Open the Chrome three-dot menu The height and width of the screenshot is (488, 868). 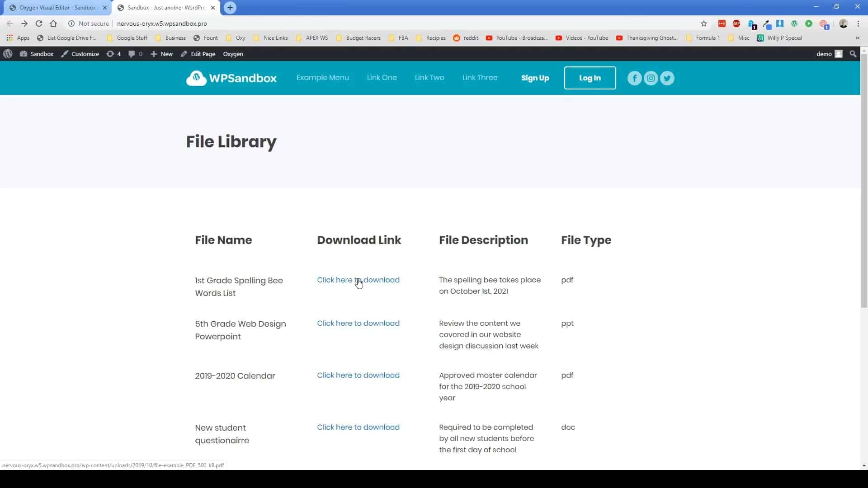point(858,23)
